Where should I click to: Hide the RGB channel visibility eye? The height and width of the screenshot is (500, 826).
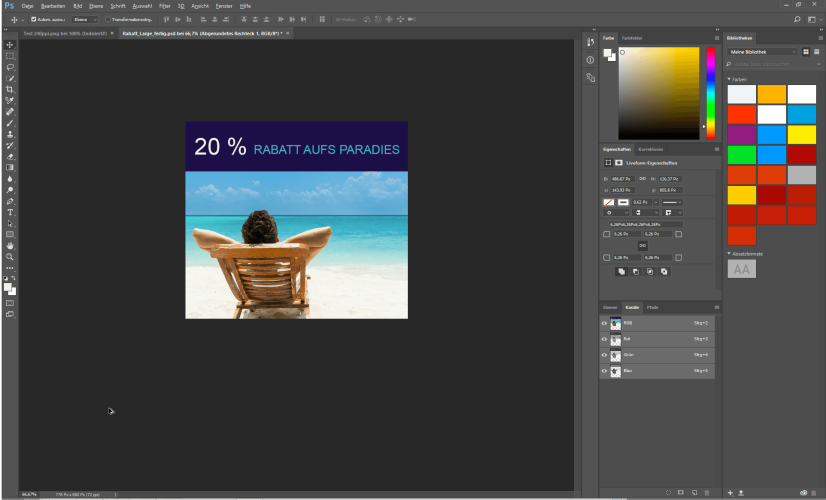coord(604,323)
